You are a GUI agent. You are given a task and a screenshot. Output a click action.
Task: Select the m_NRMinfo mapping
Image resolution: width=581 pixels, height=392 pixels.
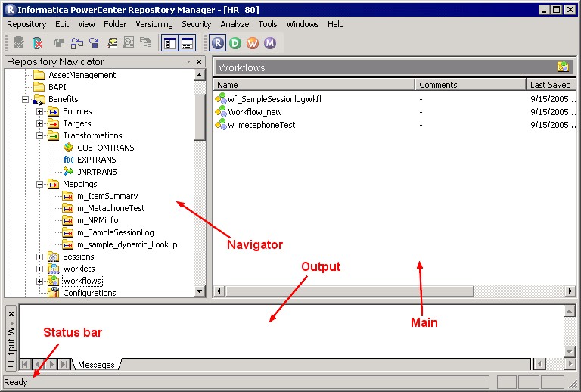click(x=98, y=220)
